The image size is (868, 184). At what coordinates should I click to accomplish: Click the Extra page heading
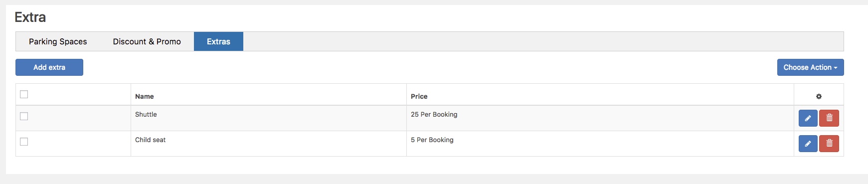[x=30, y=17]
